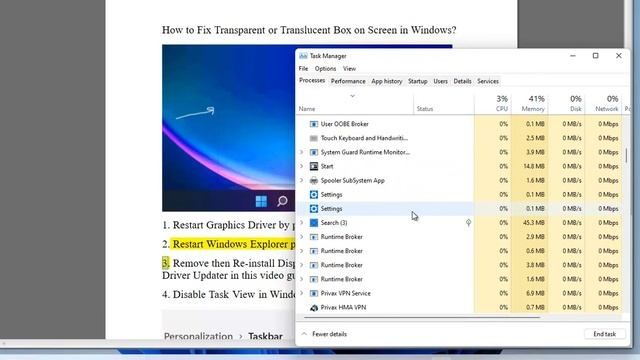Click the green leaf status icon on Search row

click(x=468, y=222)
